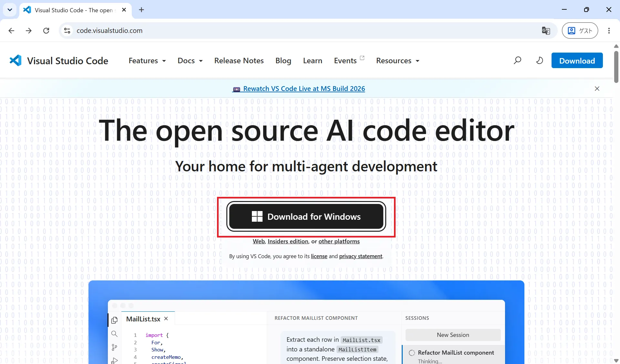Open the Google Translate icon

[546, 31]
